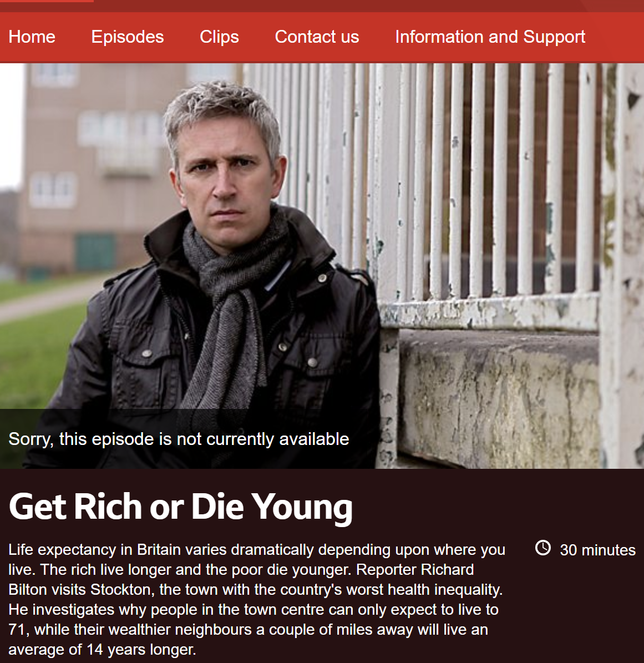Image resolution: width=644 pixels, height=663 pixels.
Task: Click the Get Rich or Die Young heading
Action: click(181, 507)
